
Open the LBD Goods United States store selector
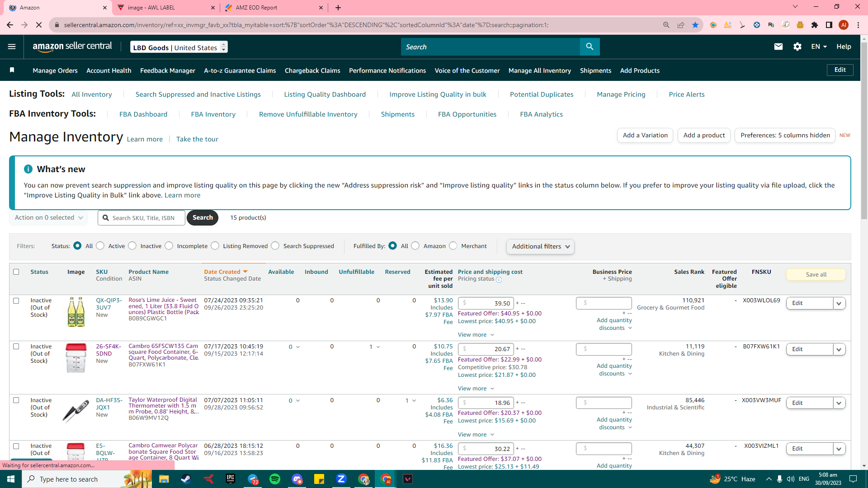[x=179, y=47]
